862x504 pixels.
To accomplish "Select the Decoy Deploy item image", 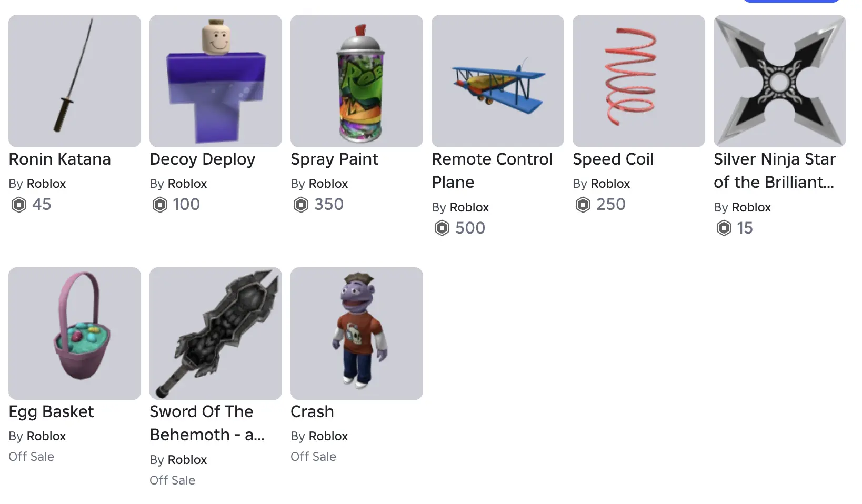I will (x=216, y=81).
